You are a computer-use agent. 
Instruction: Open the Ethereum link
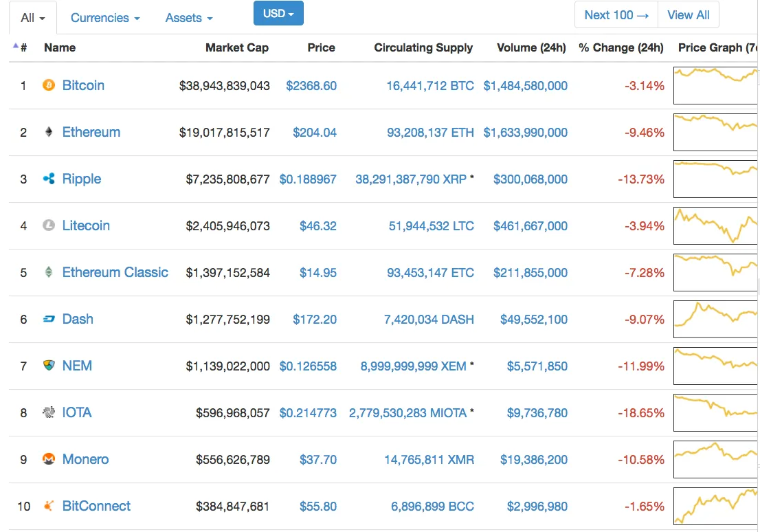[91, 132]
